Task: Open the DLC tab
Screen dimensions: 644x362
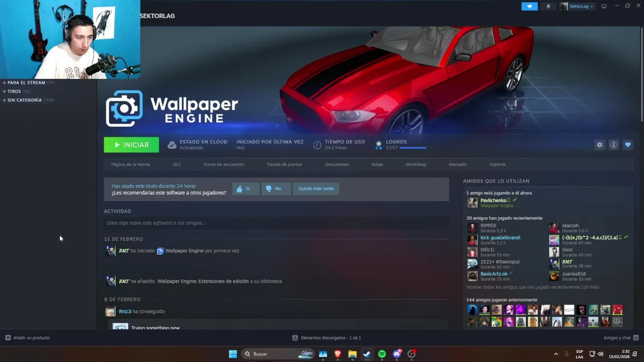Action: [177, 164]
